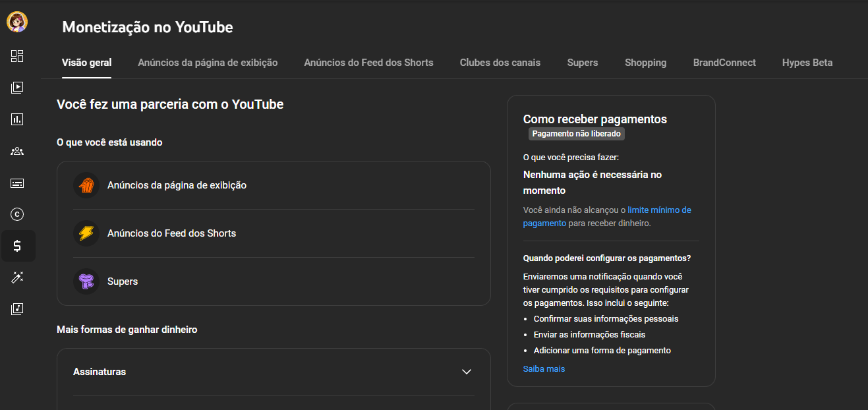Open the Community people icon
Image resolution: width=868 pixels, height=410 pixels.
(x=17, y=151)
